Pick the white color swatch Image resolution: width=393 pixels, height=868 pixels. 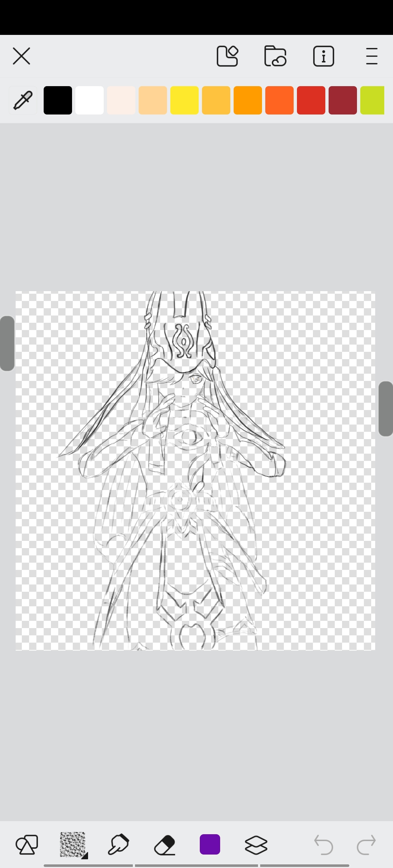(x=90, y=100)
